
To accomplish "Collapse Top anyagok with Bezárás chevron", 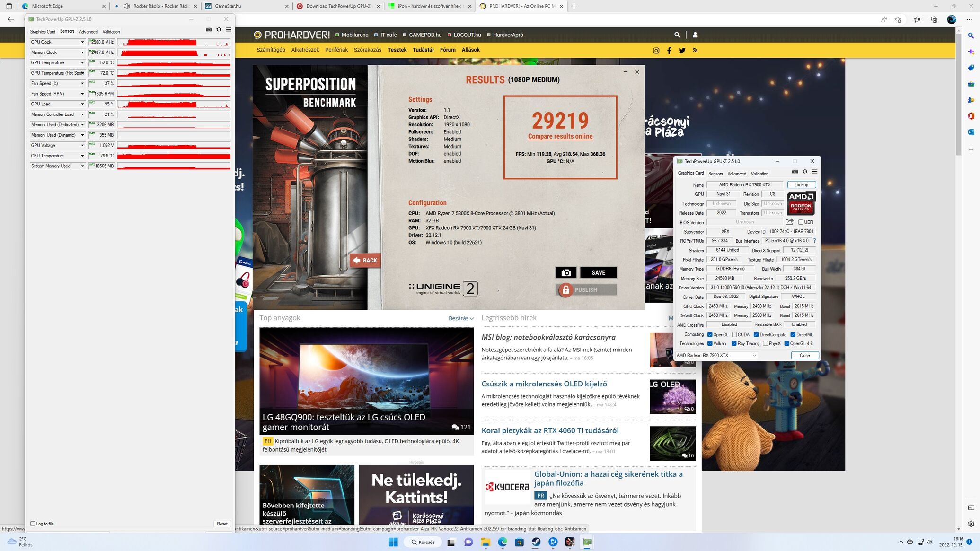I will click(x=461, y=318).
